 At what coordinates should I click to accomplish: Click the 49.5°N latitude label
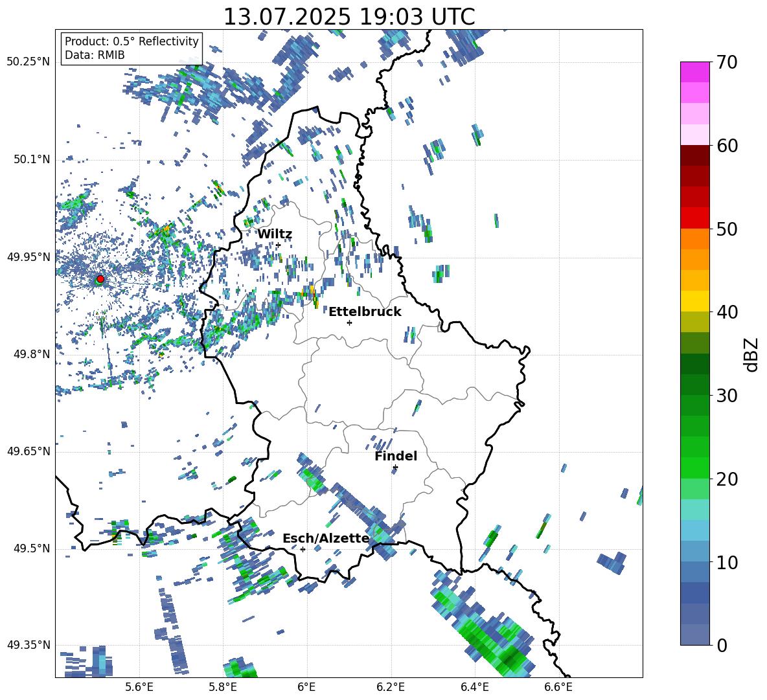pos(32,548)
